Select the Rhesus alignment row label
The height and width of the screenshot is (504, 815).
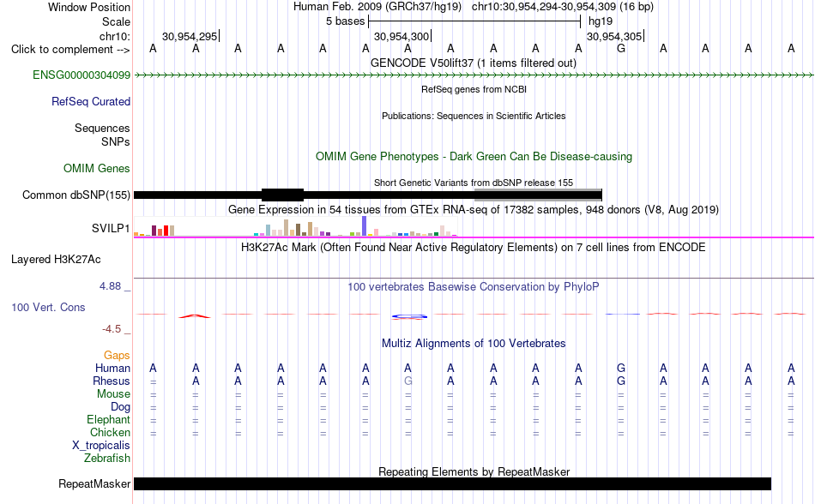pos(112,381)
